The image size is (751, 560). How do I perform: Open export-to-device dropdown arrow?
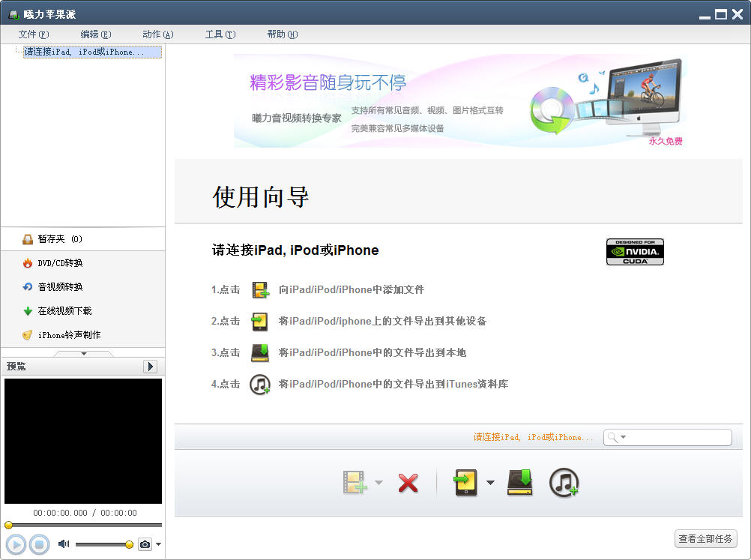[x=490, y=482]
